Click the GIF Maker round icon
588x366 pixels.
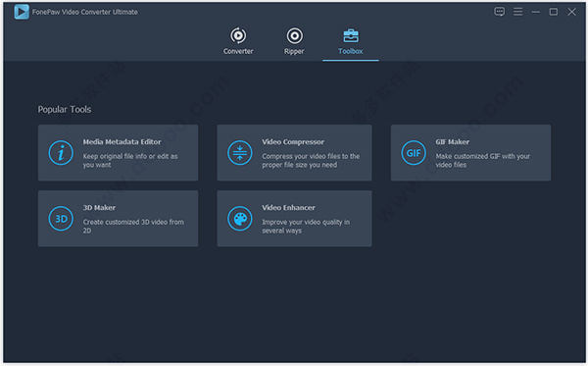414,153
